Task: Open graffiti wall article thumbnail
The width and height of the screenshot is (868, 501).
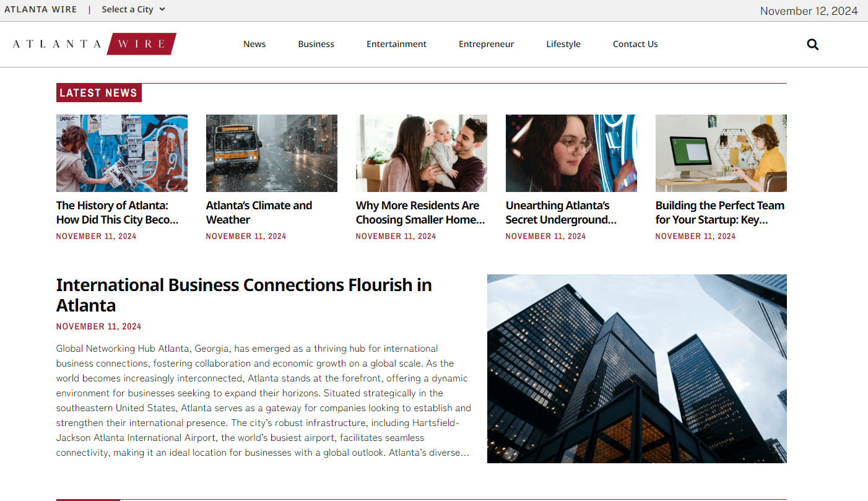Action: coord(122,153)
